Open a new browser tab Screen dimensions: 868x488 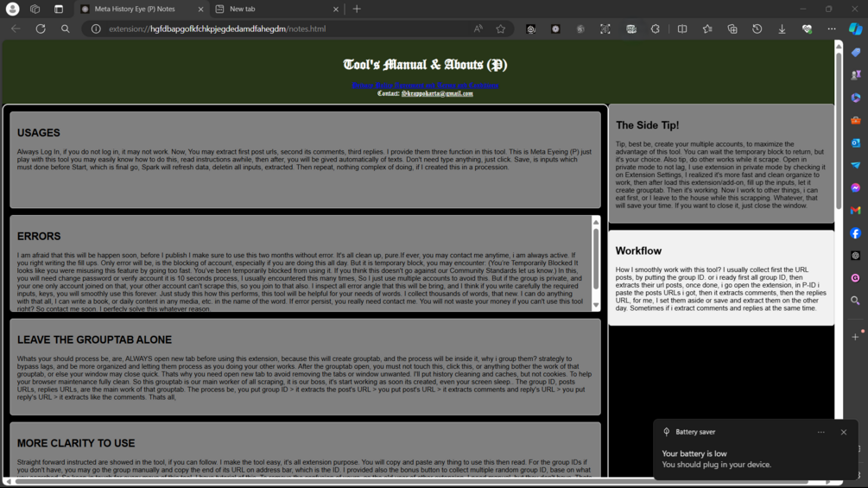357,9
